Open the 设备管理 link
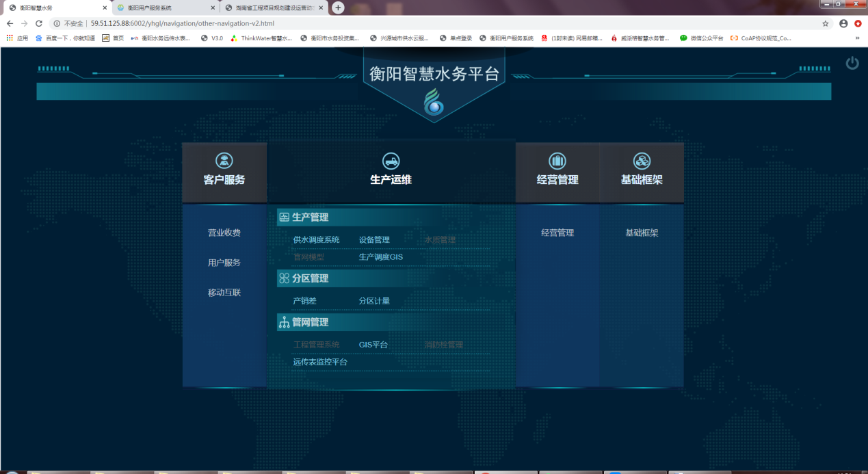The height and width of the screenshot is (474, 868). click(374, 240)
